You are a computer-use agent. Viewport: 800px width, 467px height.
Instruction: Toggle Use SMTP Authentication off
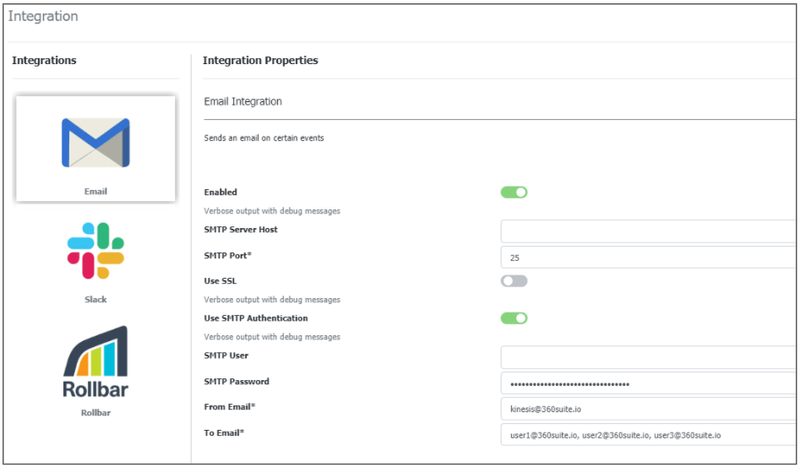[x=514, y=318]
